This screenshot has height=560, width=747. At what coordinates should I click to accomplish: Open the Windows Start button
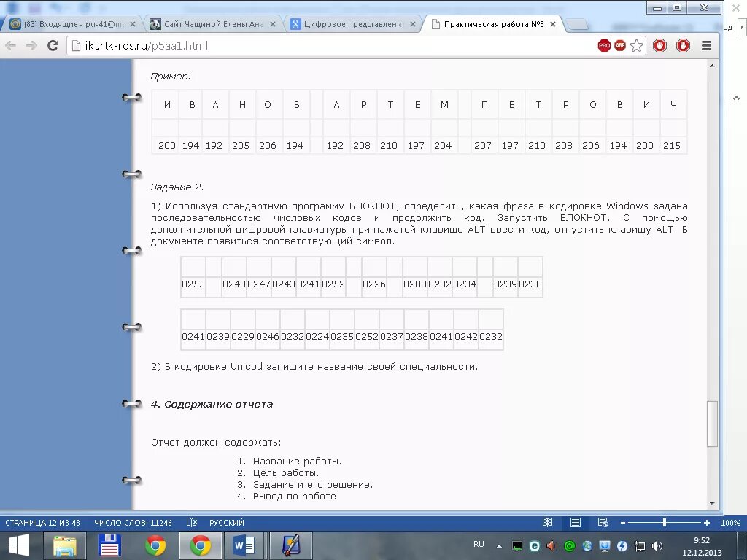tap(18, 545)
